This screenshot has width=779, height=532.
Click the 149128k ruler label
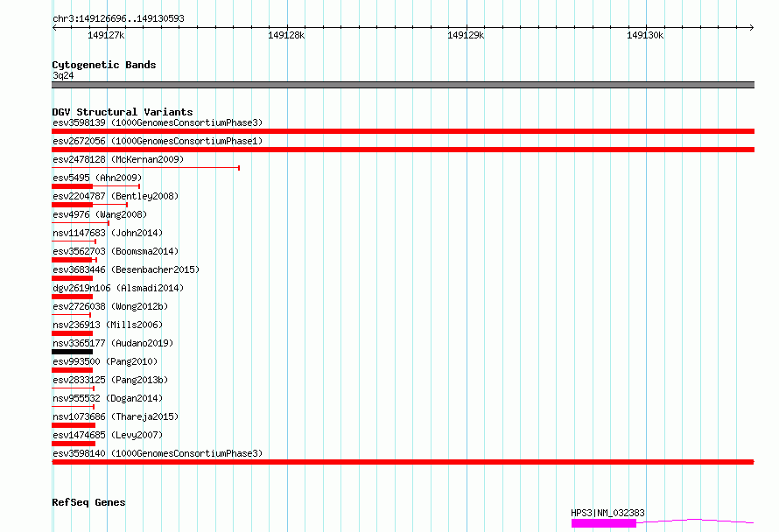click(x=286, y=35)
